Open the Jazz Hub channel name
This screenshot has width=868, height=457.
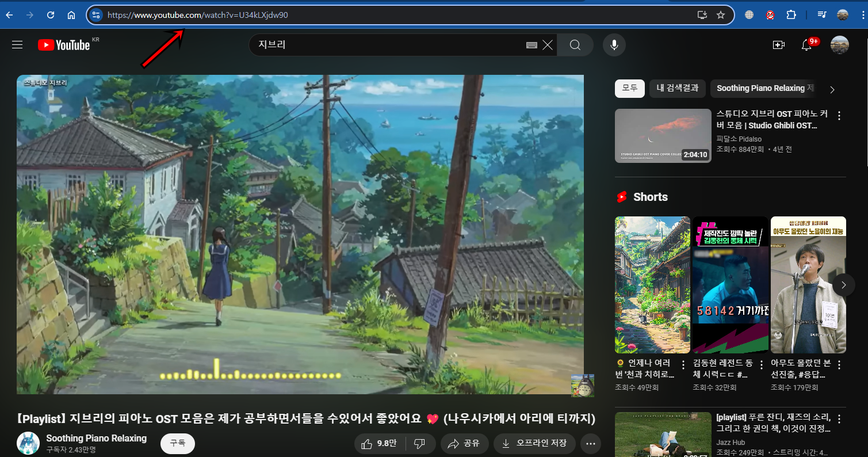click(732, 442)
